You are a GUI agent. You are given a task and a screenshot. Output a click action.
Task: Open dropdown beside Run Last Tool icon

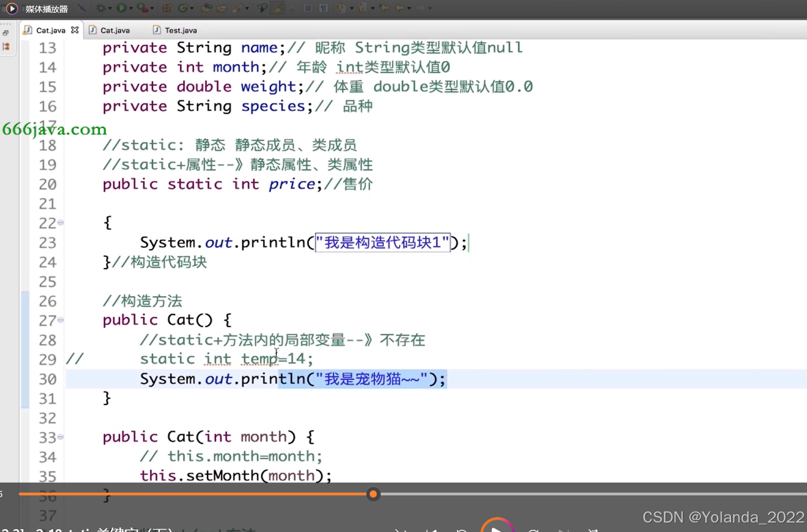click(152, 8)
